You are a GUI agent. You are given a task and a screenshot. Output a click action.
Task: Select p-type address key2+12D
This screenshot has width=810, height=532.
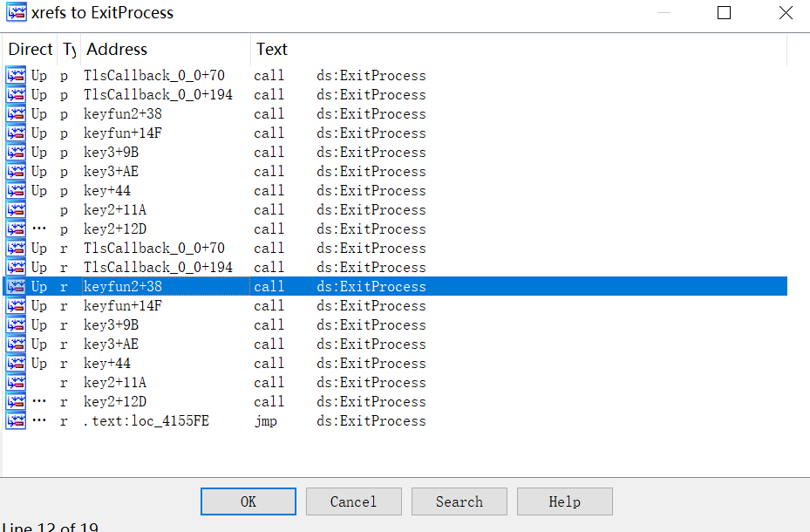coord(115,228)
